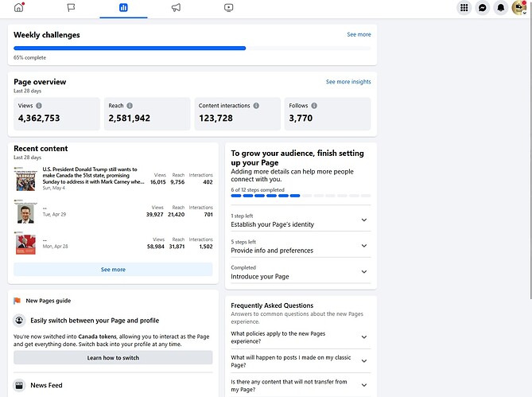Viewport: 532px width, 397px height.
Task: Open the account profile avatar menu
Action: pos(518,7)
